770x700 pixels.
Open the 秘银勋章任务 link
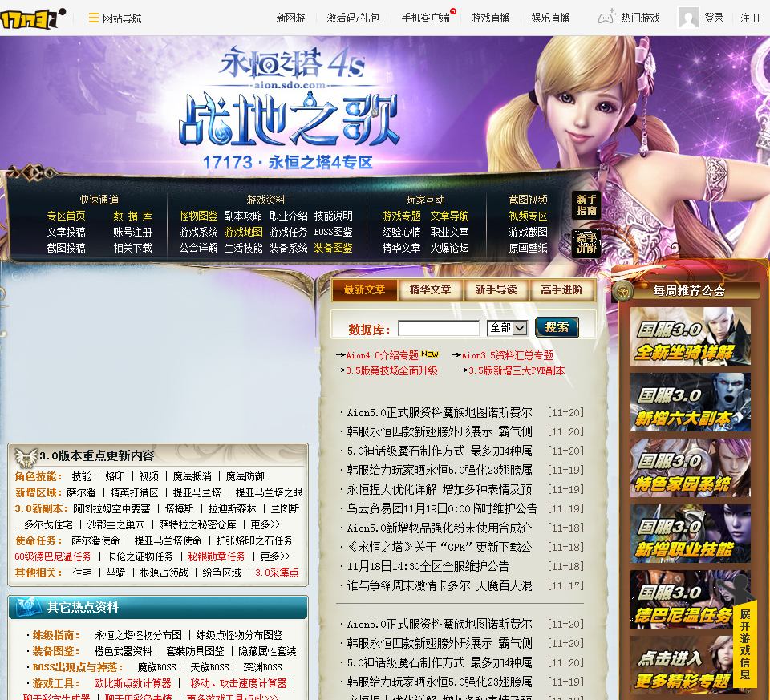[217, 556]
